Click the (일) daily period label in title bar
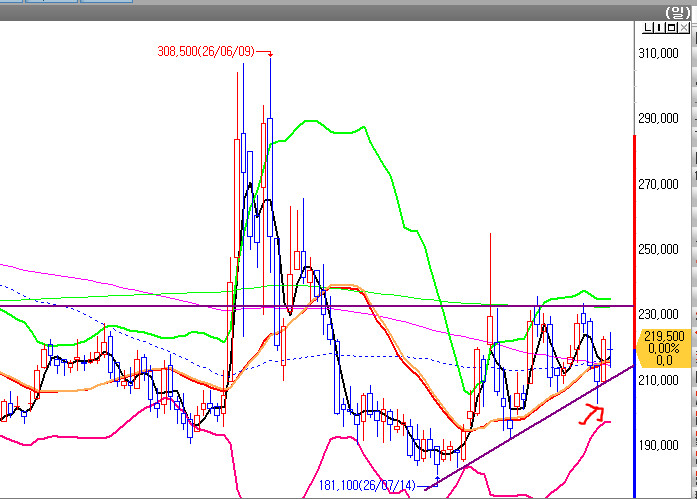 click(677, 12)
